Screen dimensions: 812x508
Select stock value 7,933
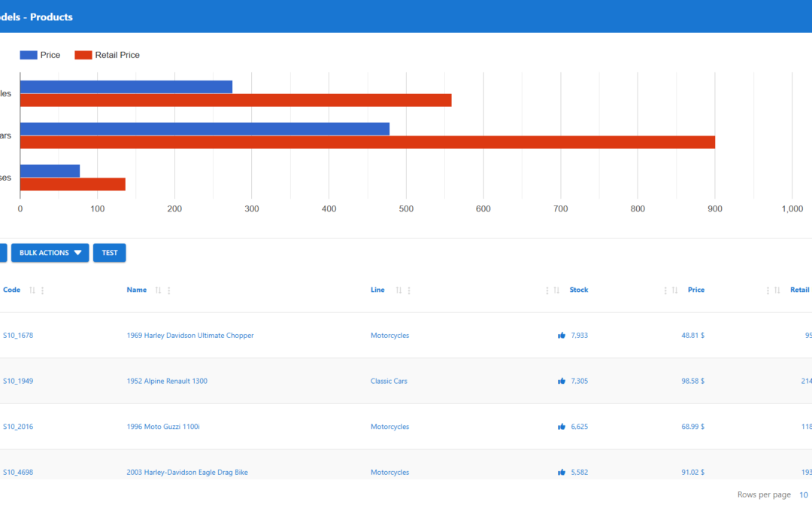point(580,336)
